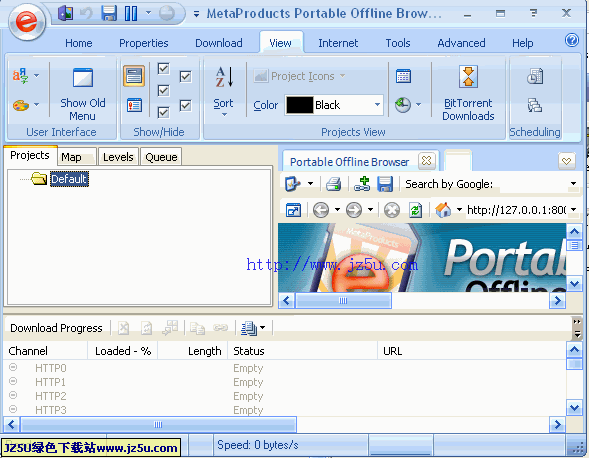Image resolution: width=589 pixels, height=458 pixels.
Task: Open the Search by Google dropdown arrow
Action: [573, 184]
